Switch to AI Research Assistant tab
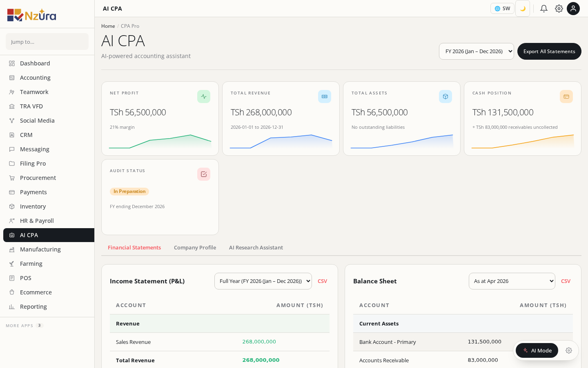588x368 pixels. click(256, 248)
